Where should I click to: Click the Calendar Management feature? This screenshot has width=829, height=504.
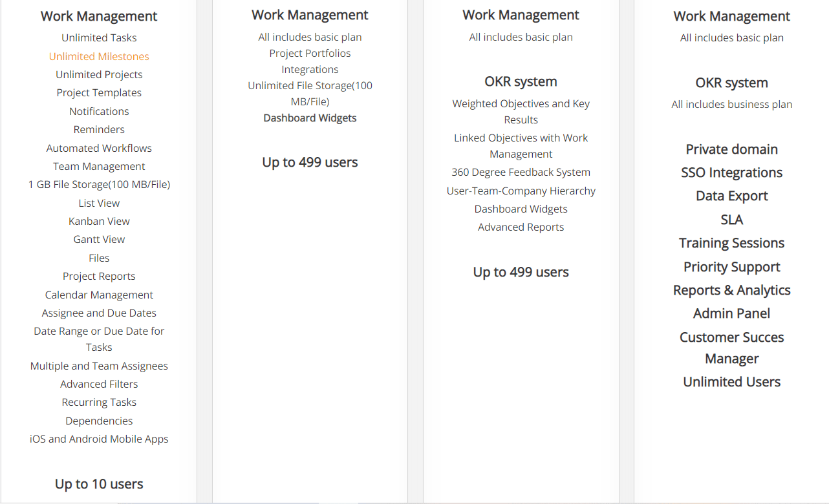[x=99, y=295]
